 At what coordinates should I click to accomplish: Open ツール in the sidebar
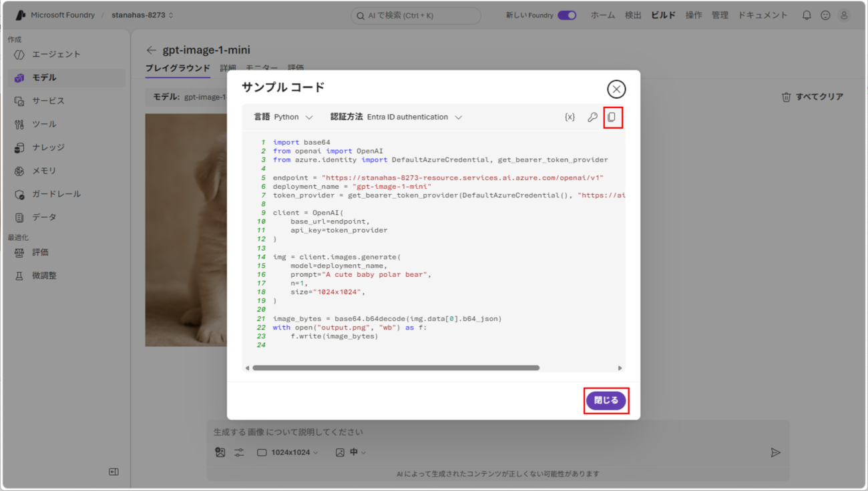67,124
